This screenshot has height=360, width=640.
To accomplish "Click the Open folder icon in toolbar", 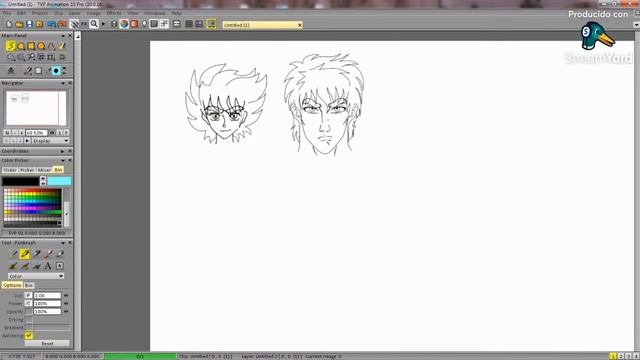I will coord(19,24).
